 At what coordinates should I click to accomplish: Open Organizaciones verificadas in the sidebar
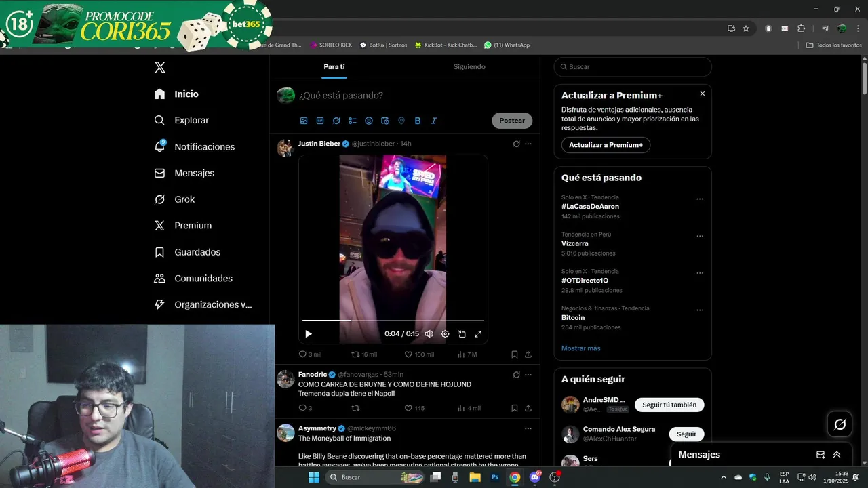(x=203, y=305)
